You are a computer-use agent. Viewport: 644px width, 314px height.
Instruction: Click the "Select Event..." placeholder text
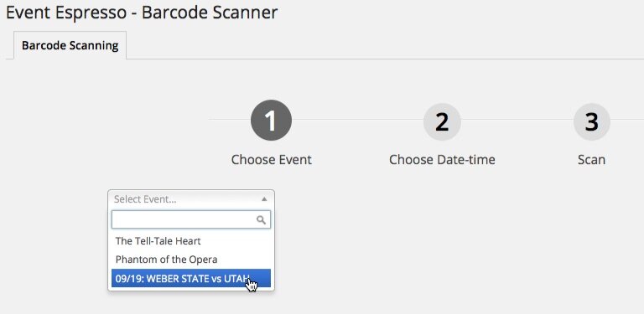[x=145, y=199]
